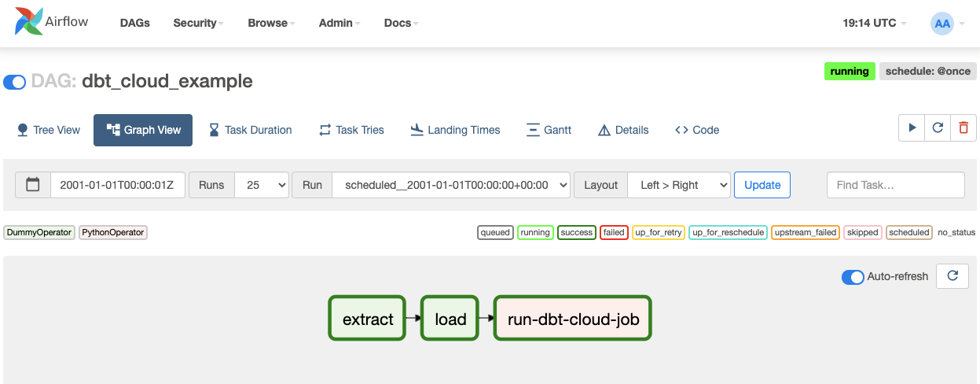The width and height of the screenshot is (980, 384).
Task: Open the Run selection dropdown
Action: [x=451, y=185]
